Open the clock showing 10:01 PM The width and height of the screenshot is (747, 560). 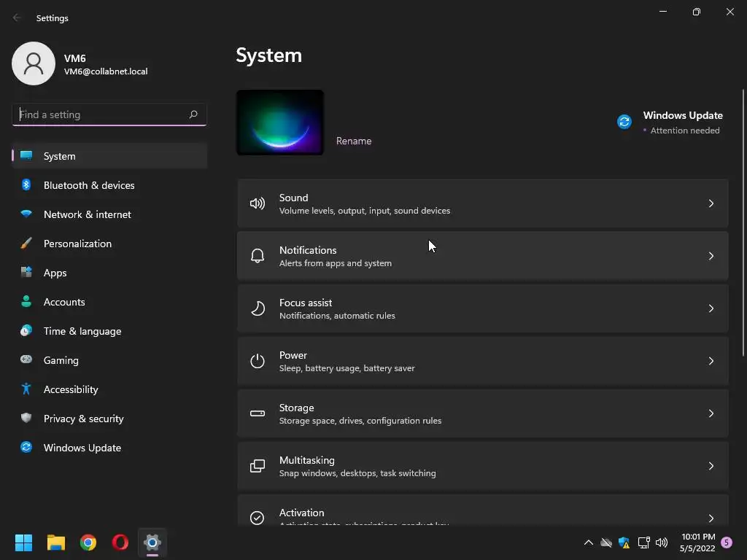697,542
